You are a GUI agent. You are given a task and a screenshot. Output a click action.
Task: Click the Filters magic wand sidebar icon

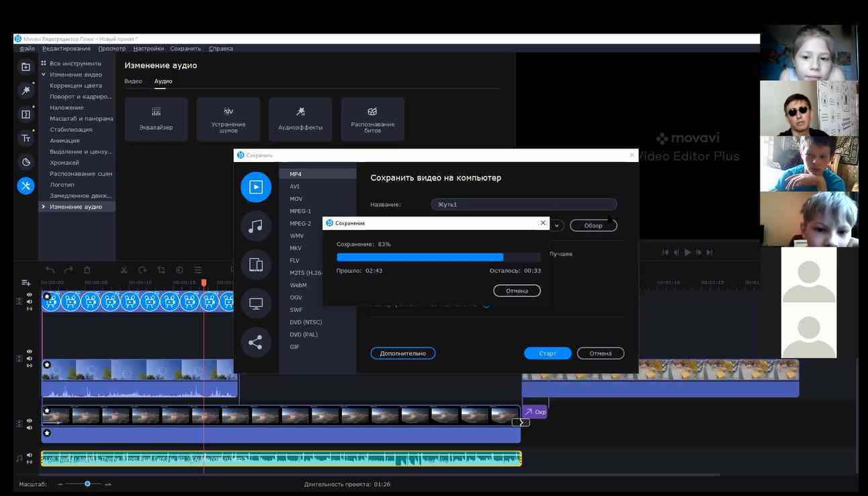(x=26, y=90)
